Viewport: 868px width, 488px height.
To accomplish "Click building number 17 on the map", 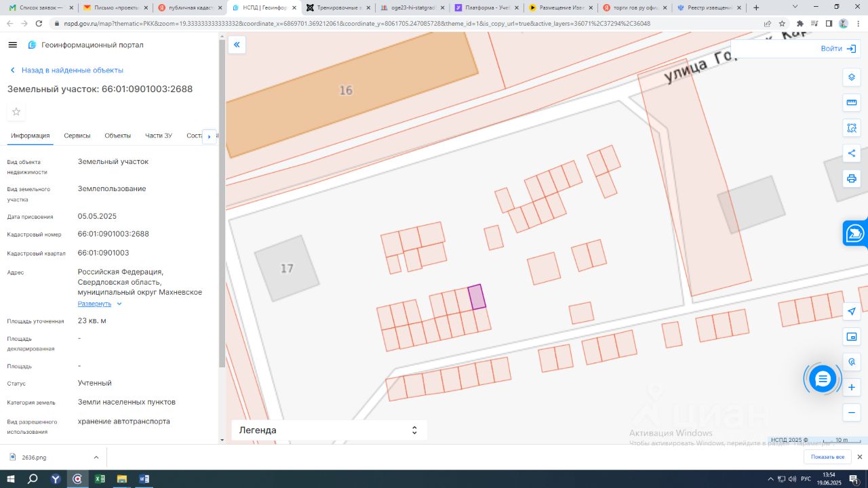I will [x=287, y=268].
